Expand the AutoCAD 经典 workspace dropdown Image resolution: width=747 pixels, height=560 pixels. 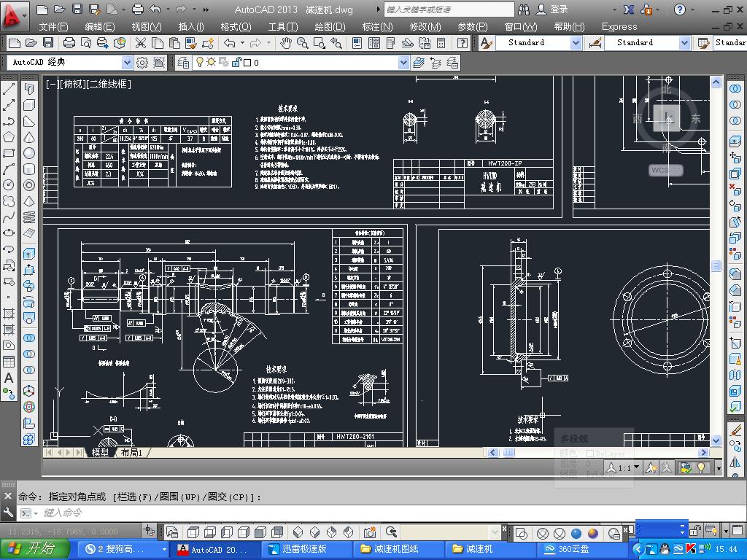click(127, 63)
